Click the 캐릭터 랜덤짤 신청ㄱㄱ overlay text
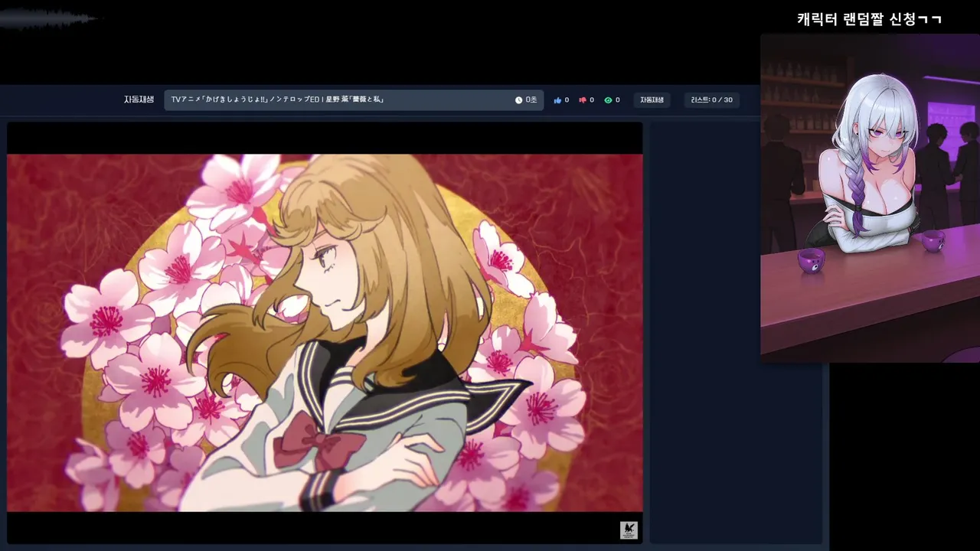This screenshot has width=980, height=551. point(869,19)
